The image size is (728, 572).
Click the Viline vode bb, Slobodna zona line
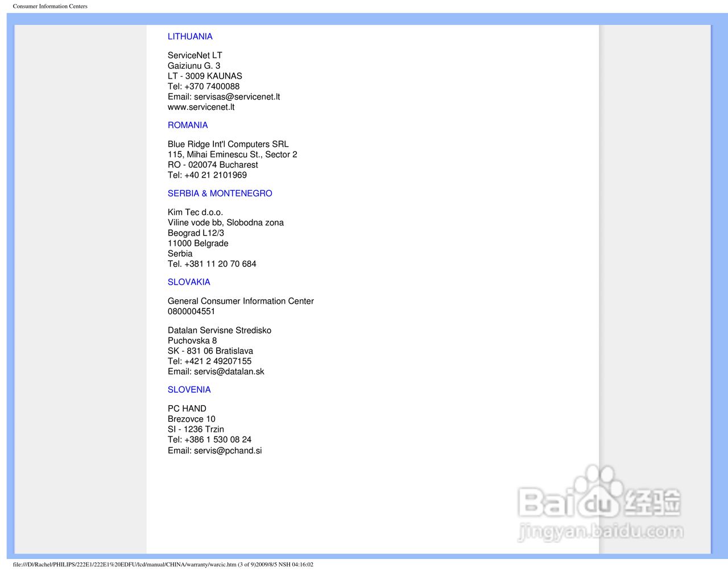coord(226,223)
